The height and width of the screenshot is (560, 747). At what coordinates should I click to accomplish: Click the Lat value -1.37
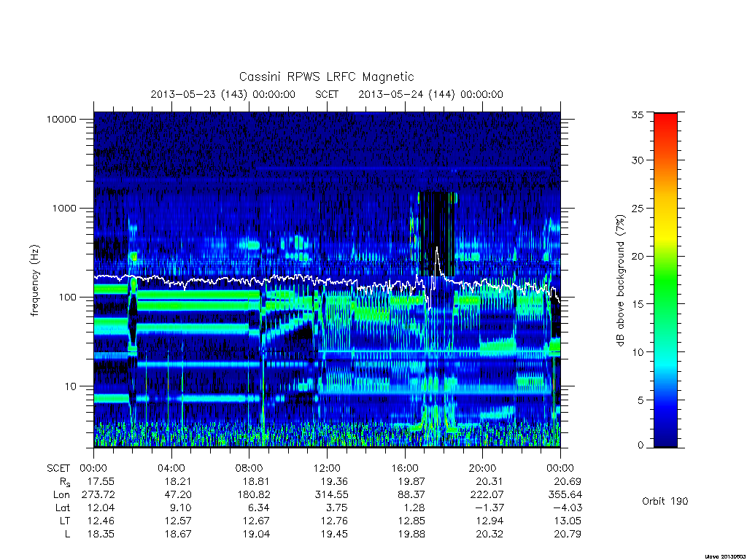coord(489,508)
